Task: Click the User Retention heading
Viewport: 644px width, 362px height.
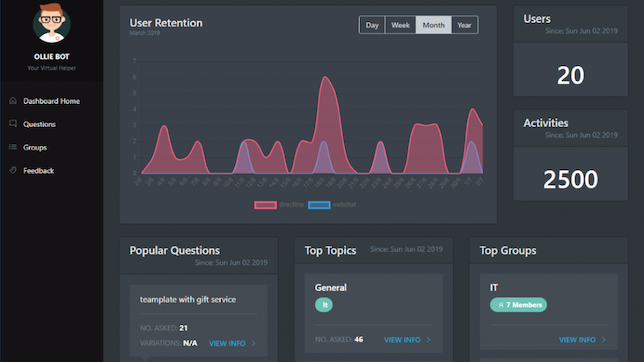Action: (x=166, y=23)
